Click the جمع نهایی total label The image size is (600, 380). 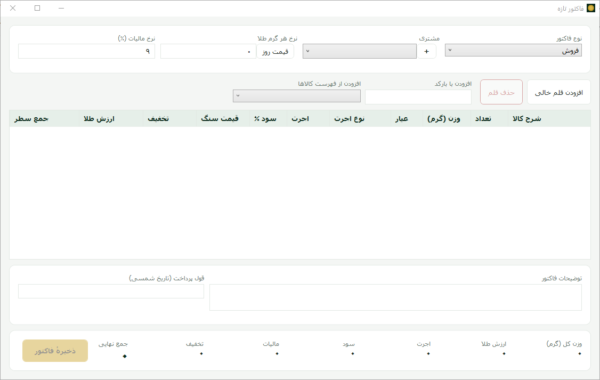[113, 344]
